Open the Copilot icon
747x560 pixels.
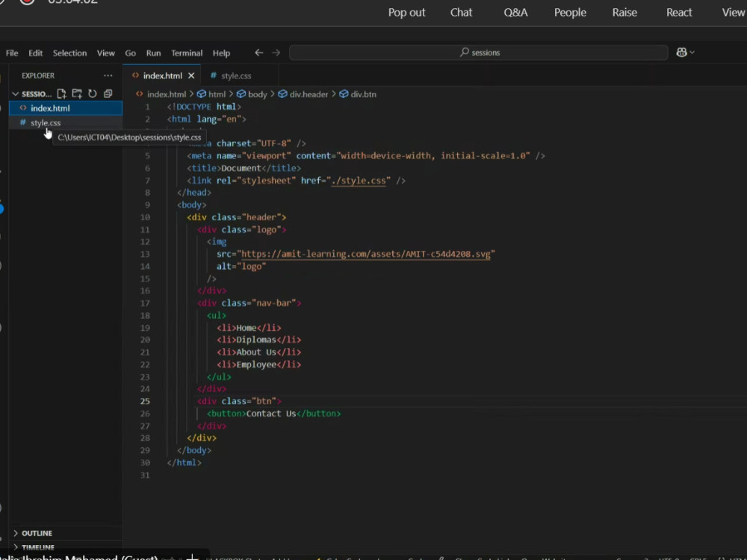[681, 52]
